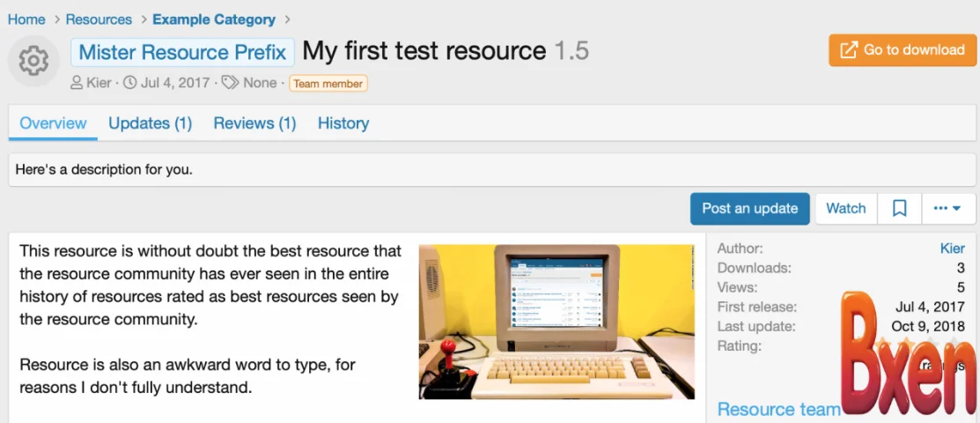Open the more options ellipsis menu
This screenshot has width=980, height=423.
(x=947, y=209)
